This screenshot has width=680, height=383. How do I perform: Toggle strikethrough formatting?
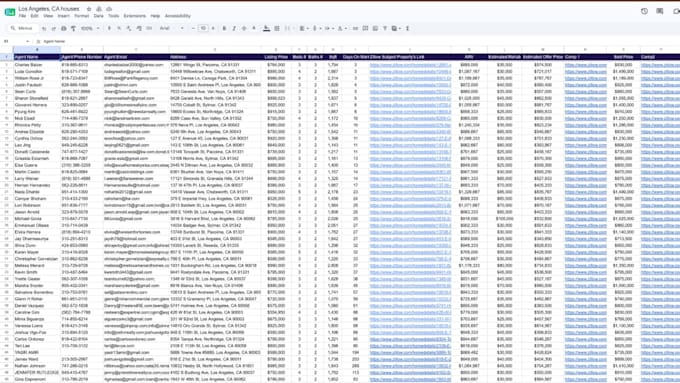pos(244,29)
